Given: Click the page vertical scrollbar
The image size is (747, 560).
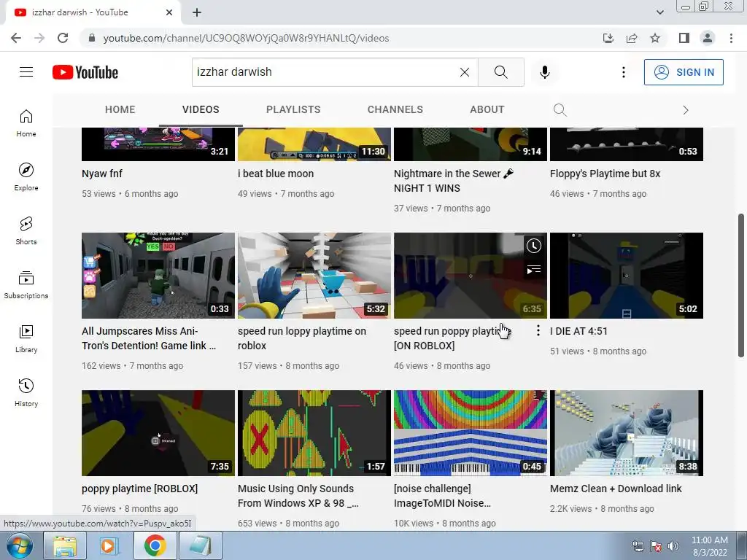Looking at the screenshot, I should pyautogui.click(x=741, y=285).
